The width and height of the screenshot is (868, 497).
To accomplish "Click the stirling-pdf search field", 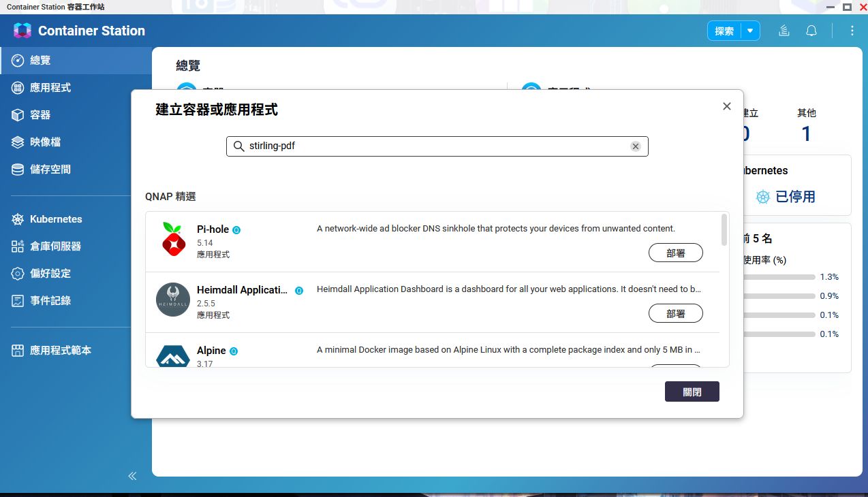I will [437, 146].
